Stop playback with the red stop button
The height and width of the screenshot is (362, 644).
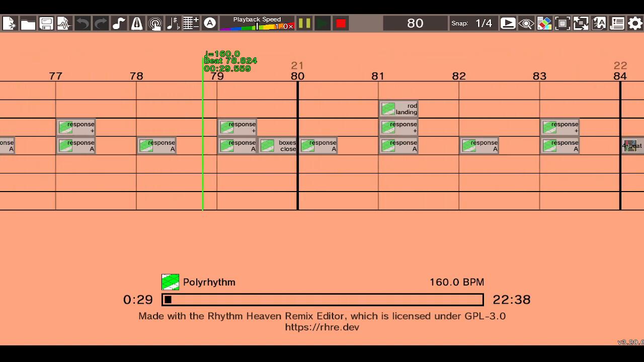(x=341, y=24)
